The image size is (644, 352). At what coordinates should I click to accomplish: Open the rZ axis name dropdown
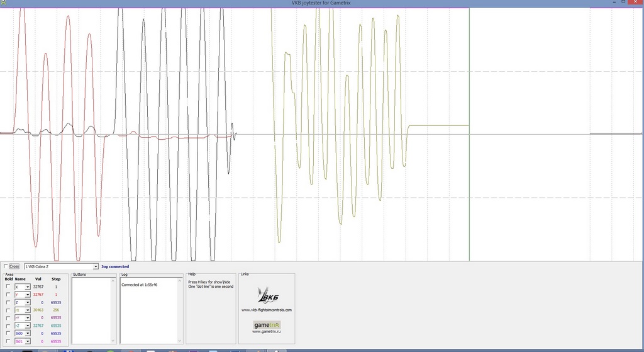pyautogui.click(x=28, y=326)
